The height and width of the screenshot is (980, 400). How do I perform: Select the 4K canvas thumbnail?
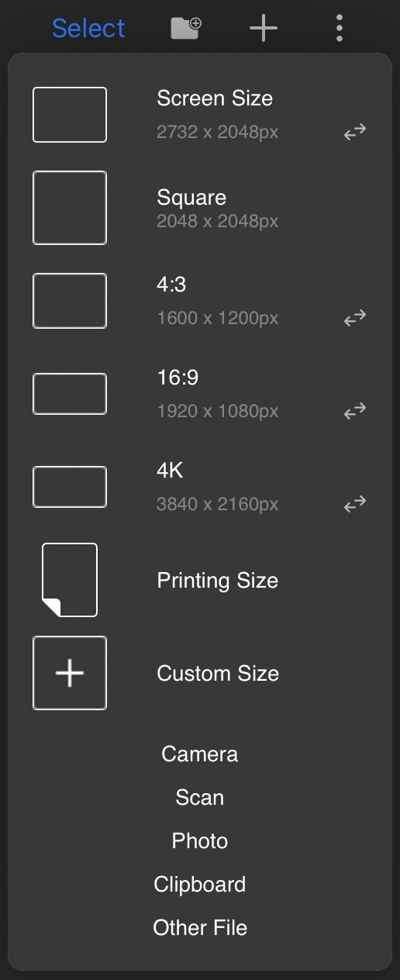pyautogui.click(x=70, y=487)
